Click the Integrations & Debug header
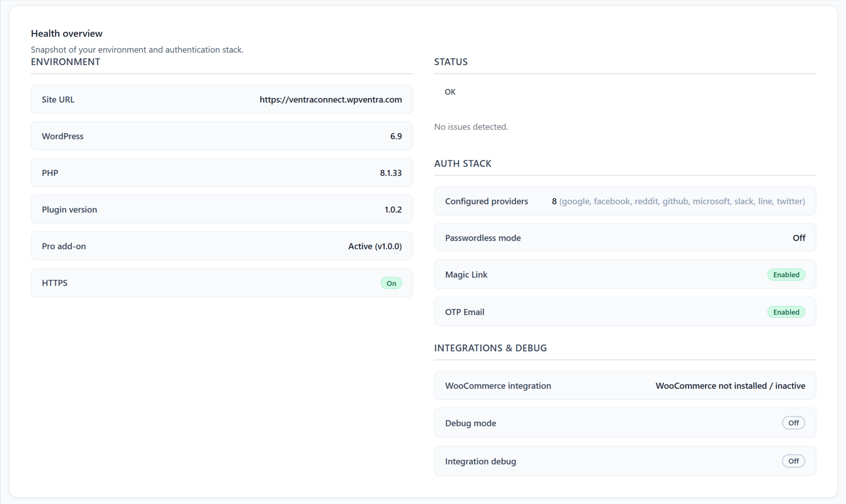Screen dimensions: 846x504 (490, 348)
